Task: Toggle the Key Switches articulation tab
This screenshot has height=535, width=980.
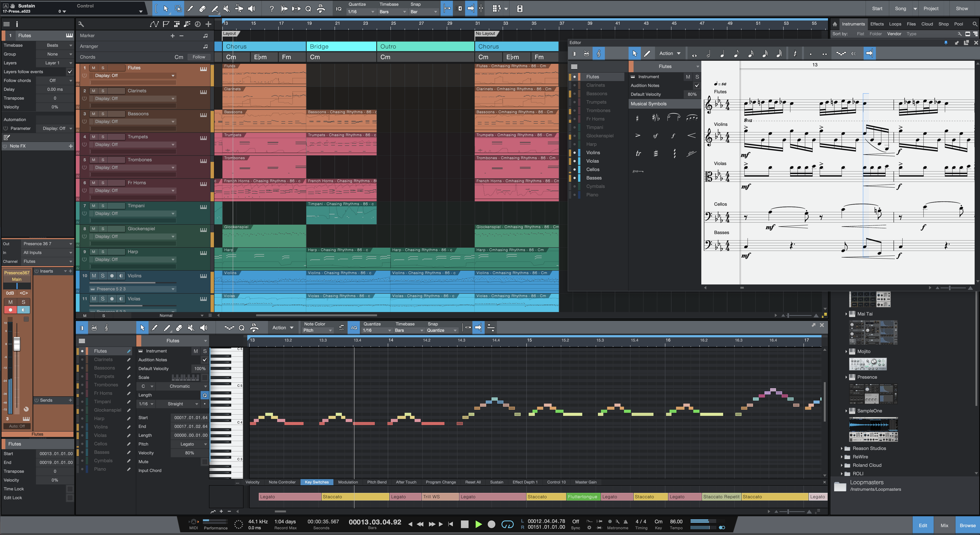Action: point(318,482)
